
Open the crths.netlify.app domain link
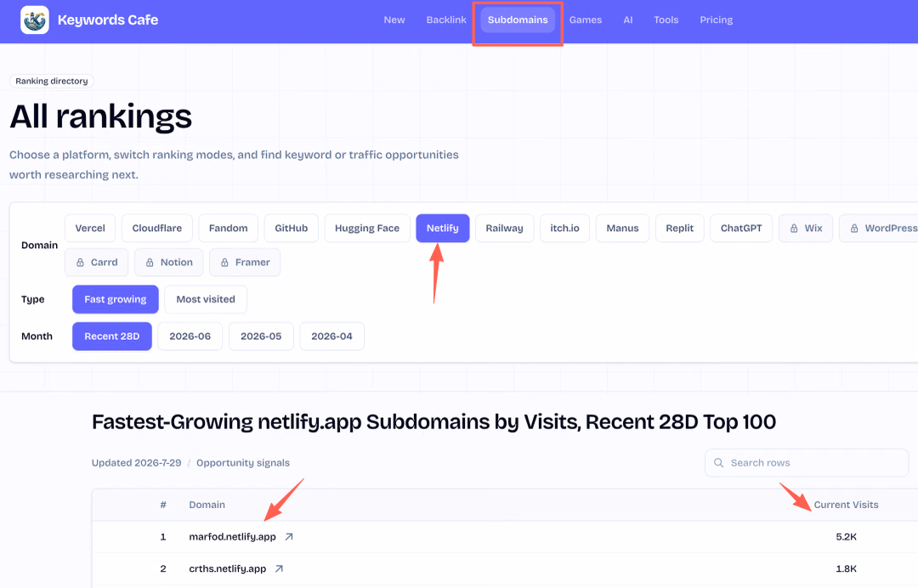[227, 568]
